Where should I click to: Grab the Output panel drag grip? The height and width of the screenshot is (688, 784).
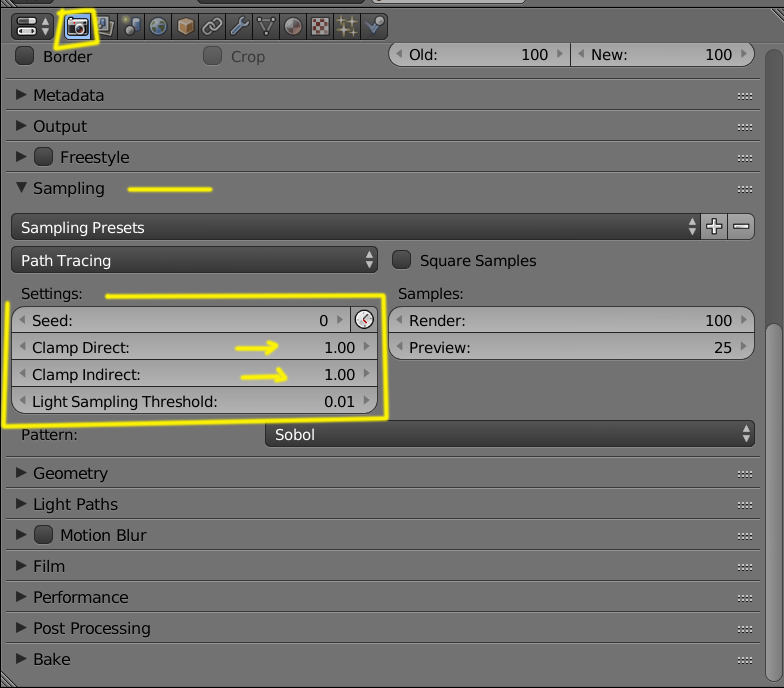[744, 128]
